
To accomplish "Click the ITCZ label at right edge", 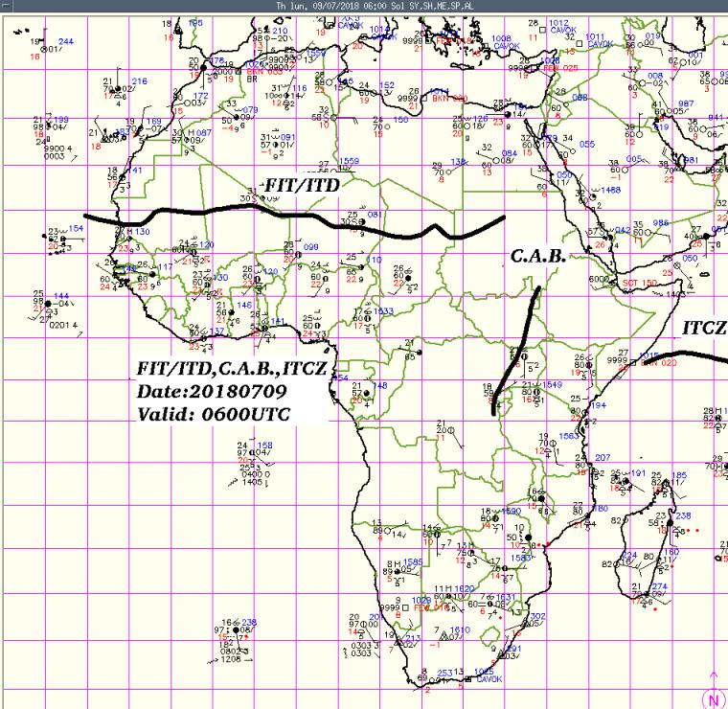I will point(704,329).
